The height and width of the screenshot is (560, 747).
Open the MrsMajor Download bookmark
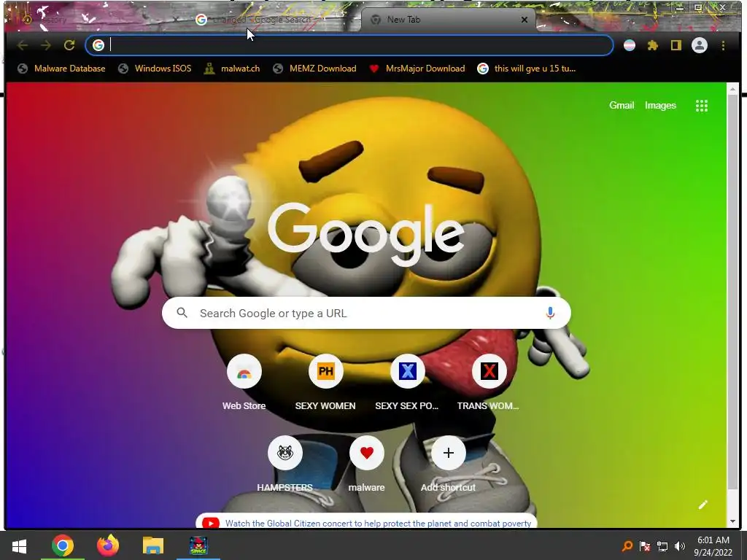417,69
